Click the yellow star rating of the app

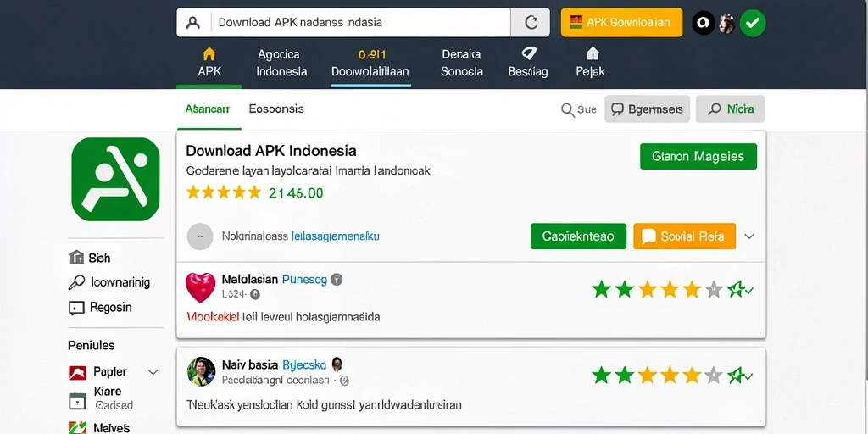223,192
